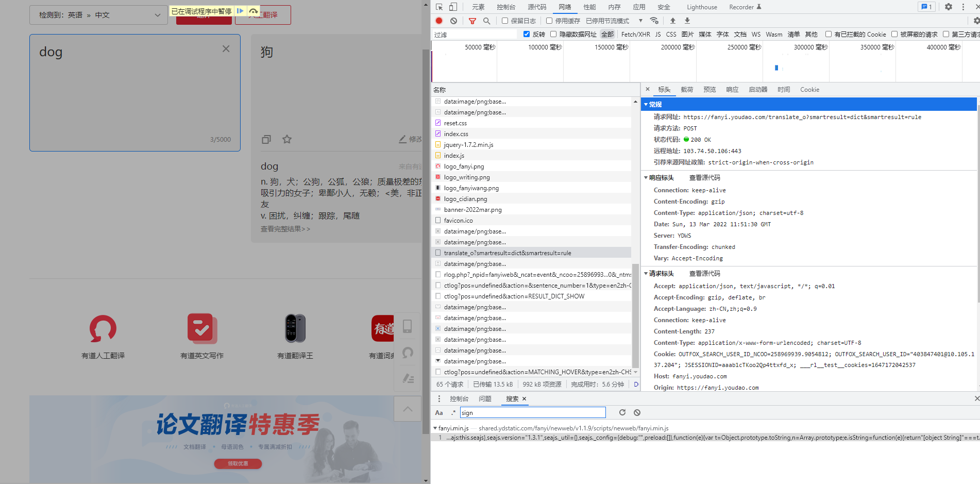The width and height of the screenshot is (980, 484).
Task: Filter requests by JS type
Action: pos(658,34)
